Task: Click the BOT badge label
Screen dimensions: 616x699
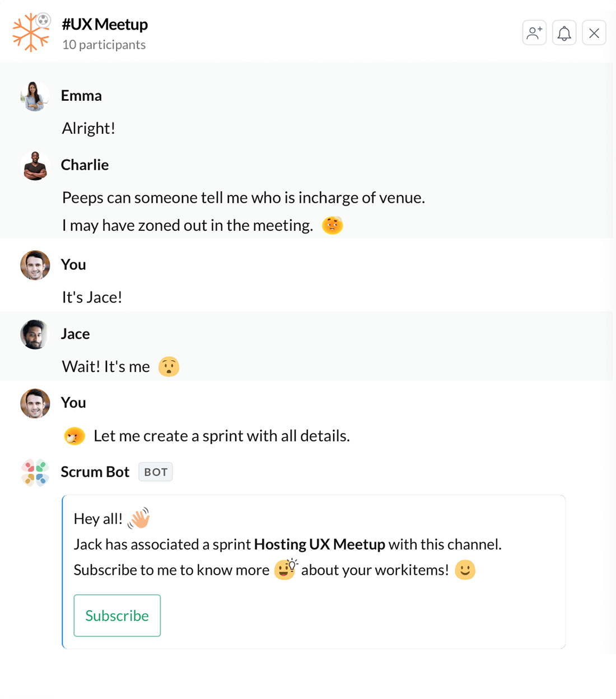Action: click(x=156, y=472)
